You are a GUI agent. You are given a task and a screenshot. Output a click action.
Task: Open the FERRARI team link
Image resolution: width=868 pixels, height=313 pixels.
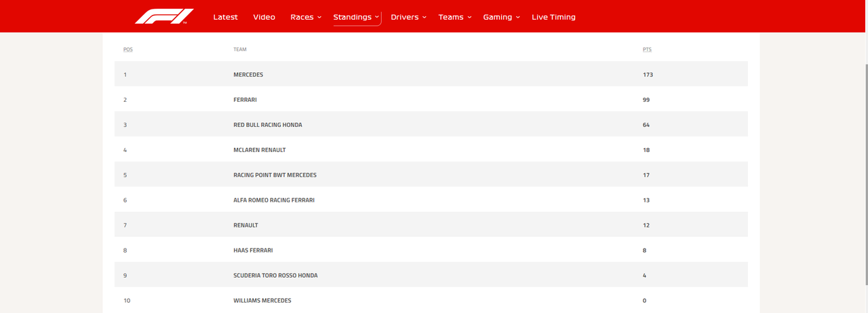245,100
